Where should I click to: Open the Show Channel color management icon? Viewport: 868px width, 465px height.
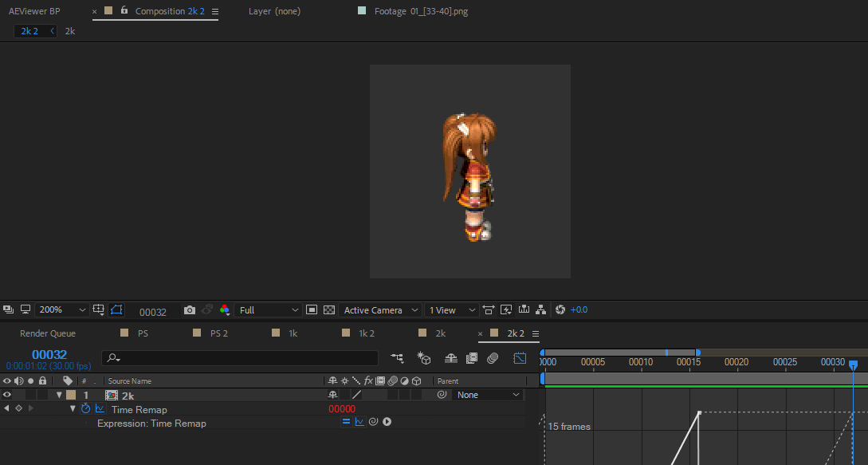point(224,310)
